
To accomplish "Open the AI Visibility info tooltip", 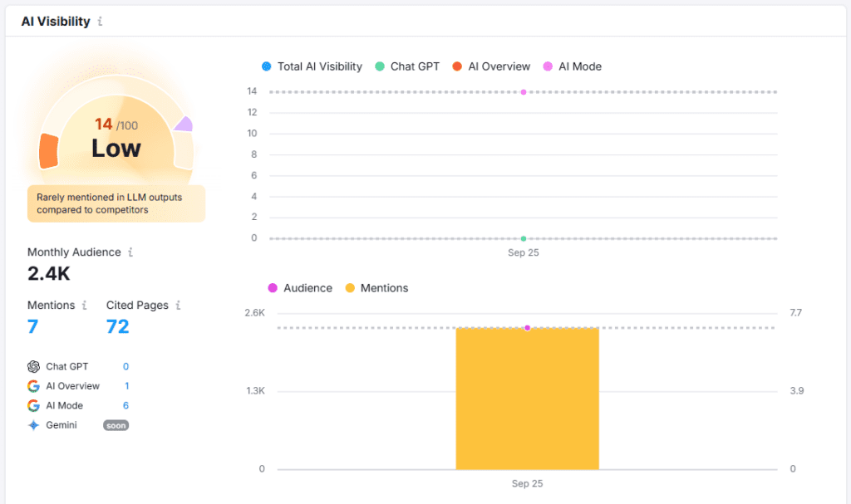I will [x=99, y=21].
